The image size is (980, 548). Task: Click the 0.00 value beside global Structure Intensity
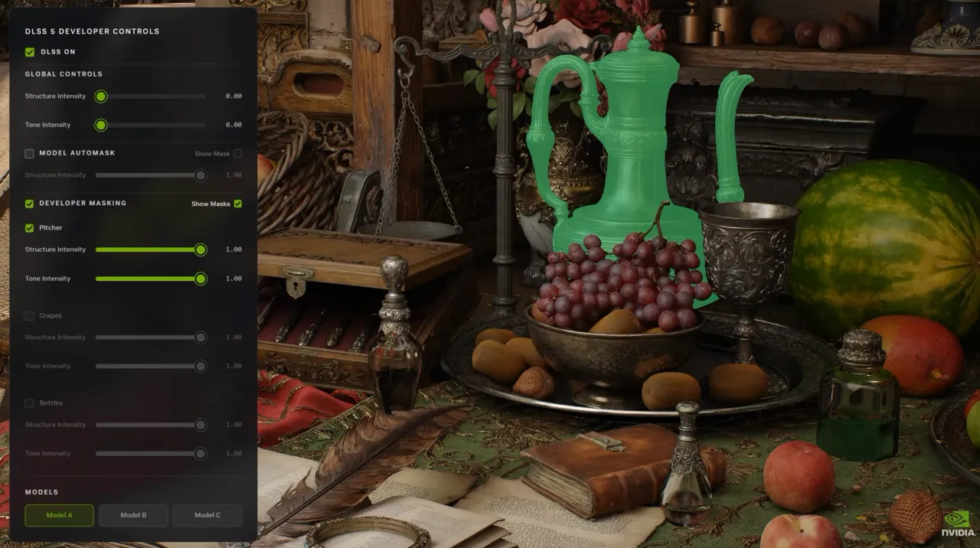click(x=234, y=96)
